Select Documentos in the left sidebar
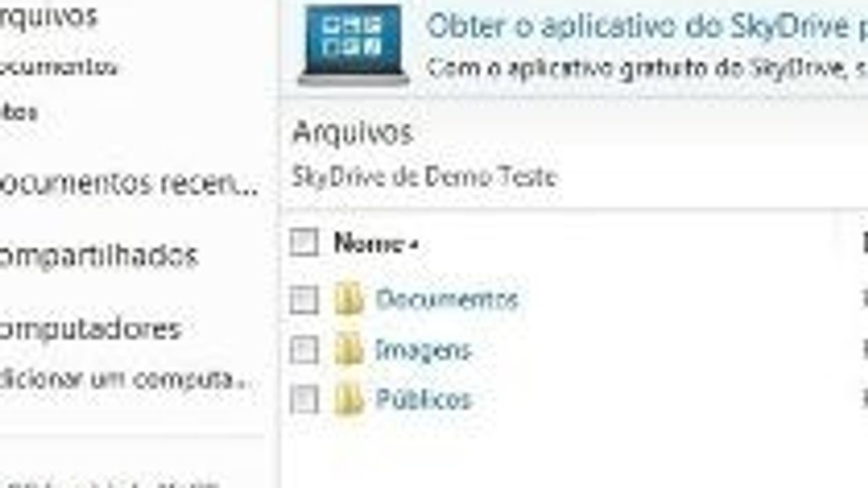This screenshot has height=488, width=868. (59, 68)
